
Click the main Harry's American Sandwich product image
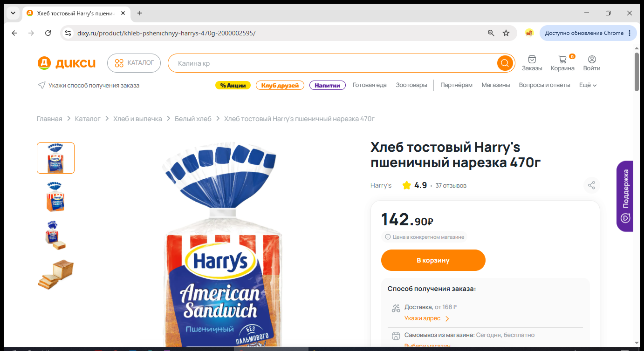(223, 244)
